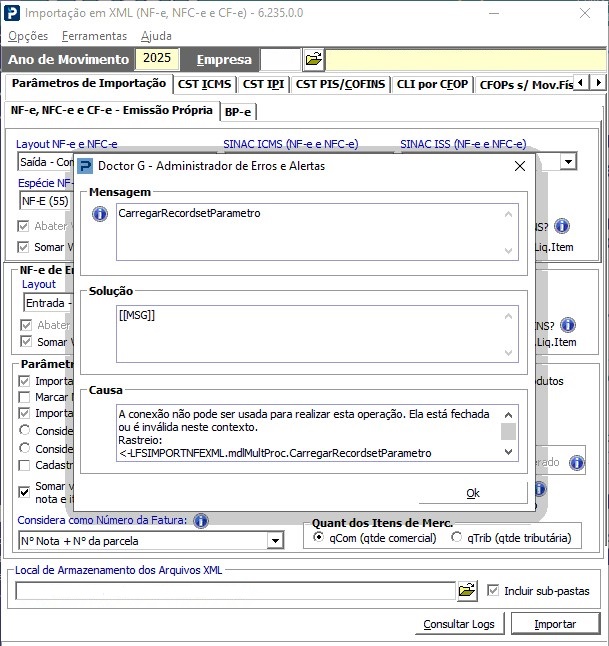Open the SINAC ISS dropdown arrow
The width and height of the screenshot is (609, 646).
point(567,161)
